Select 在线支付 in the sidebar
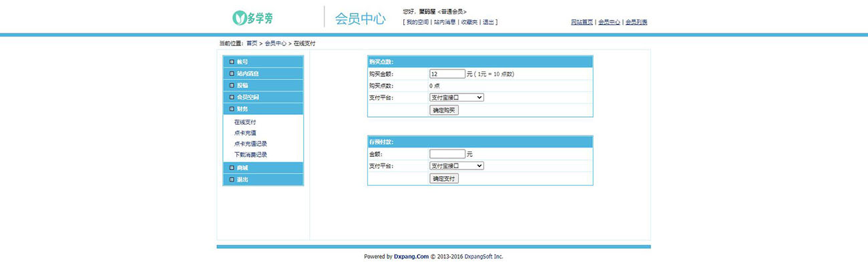 245,122
